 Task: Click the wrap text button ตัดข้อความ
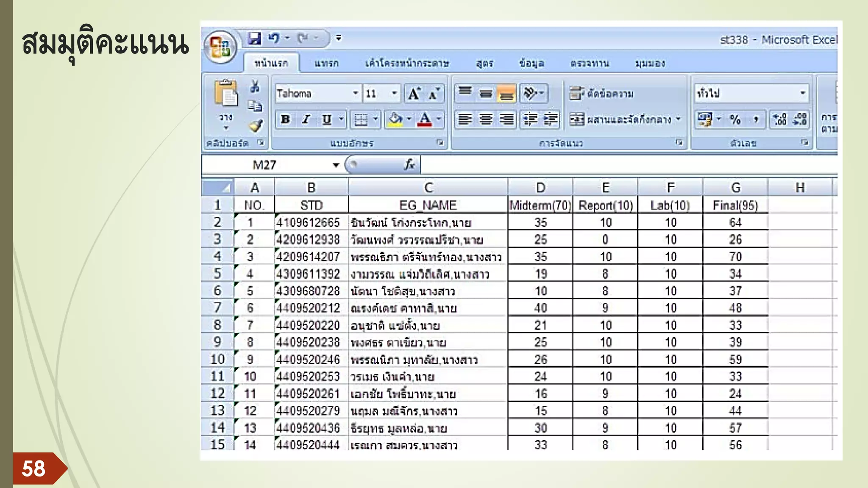coord(602,94)
